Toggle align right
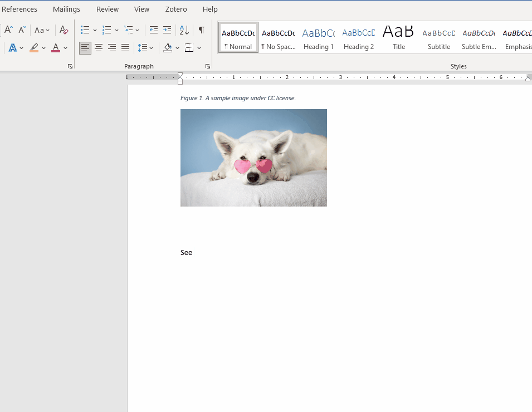 (112, 48)
